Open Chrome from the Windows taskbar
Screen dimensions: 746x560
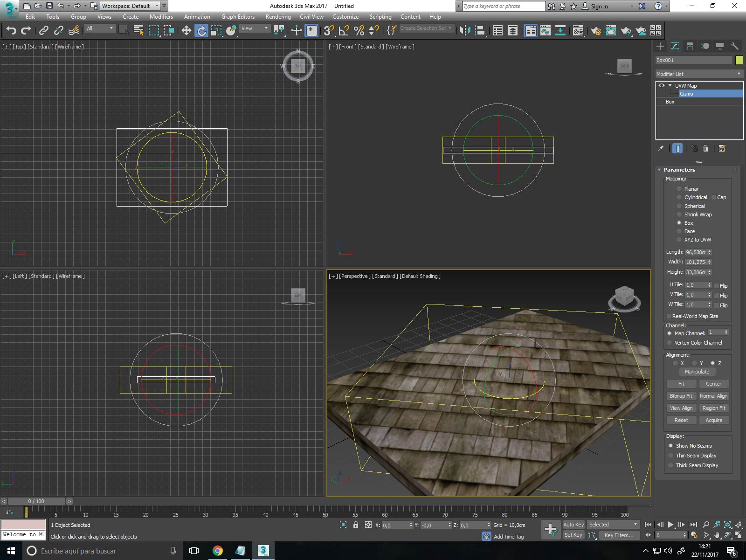pyautogui.click(x=217, y=551)
